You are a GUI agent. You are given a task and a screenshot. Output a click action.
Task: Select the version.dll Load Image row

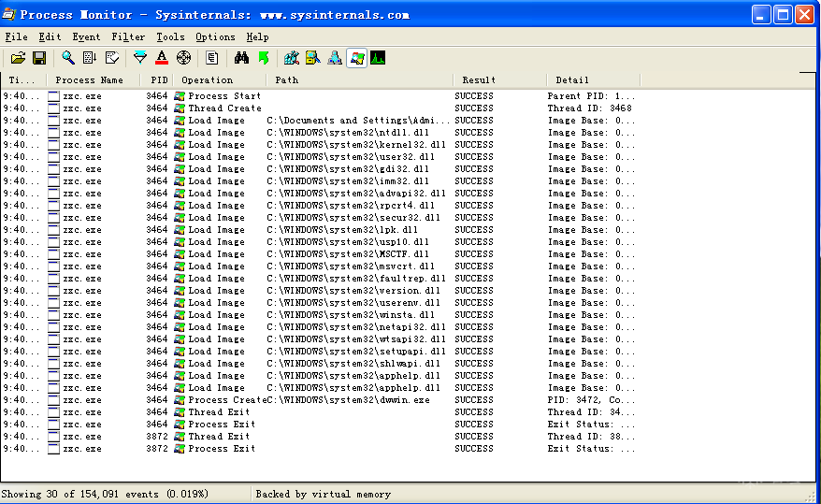pyautogui.click(x=320, y=291)
